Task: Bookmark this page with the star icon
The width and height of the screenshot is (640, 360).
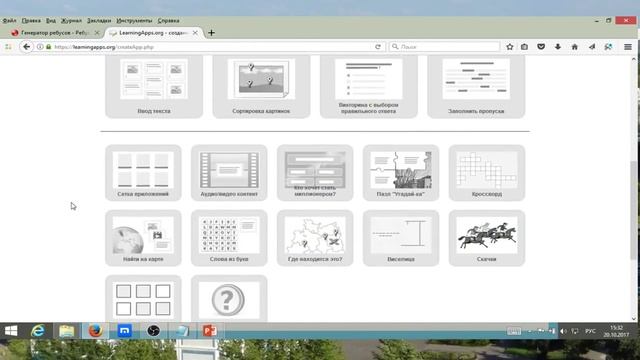Action: tap(510, 47)
